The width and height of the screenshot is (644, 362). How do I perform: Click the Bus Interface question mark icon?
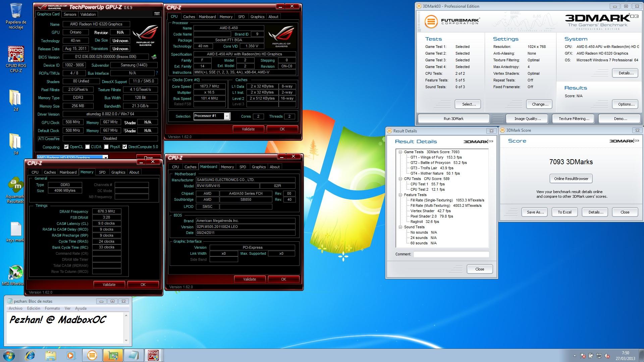click(157, 73)
